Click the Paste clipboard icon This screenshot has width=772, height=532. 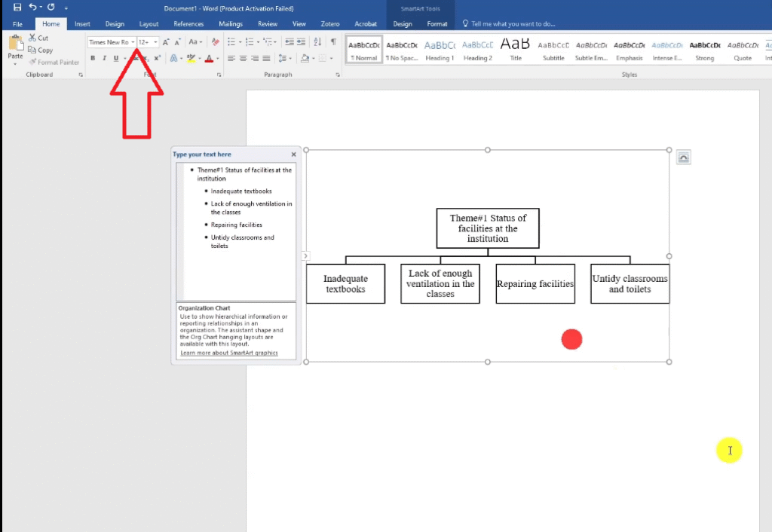[15, 44]
